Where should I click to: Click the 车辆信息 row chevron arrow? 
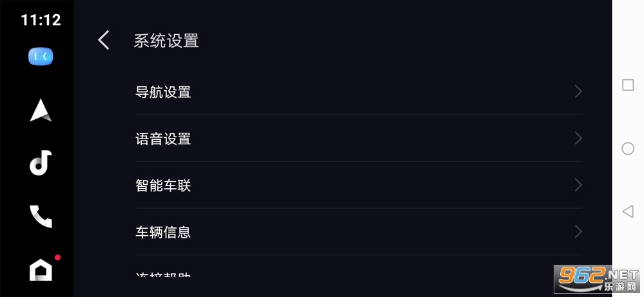(578, 232)
